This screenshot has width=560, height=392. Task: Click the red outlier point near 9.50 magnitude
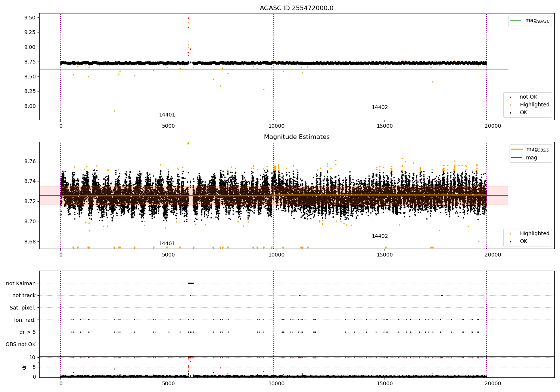point(188,18)
